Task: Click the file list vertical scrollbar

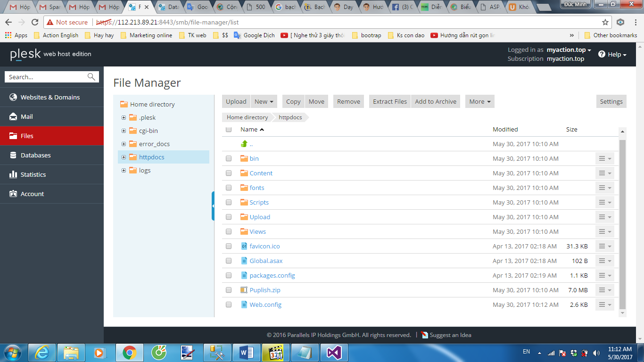Action: tap(622, 222)
